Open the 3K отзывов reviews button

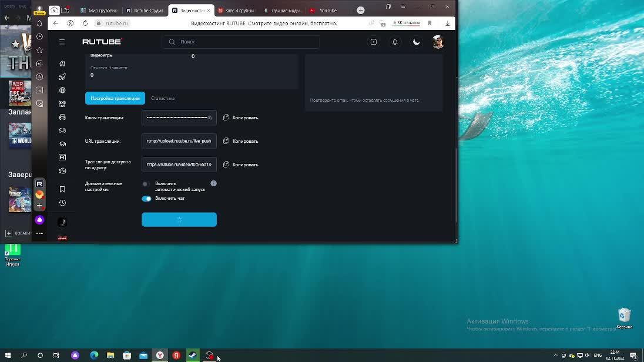(x=407, y=23)
